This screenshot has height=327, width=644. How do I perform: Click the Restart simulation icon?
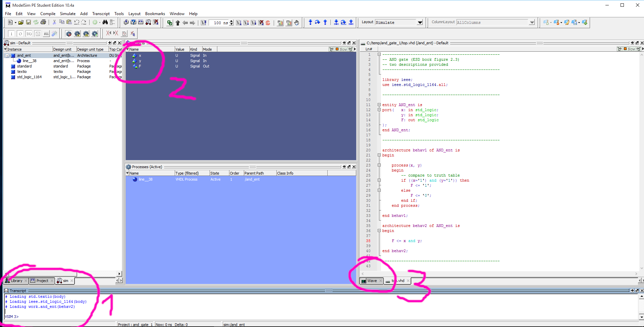coord(204,23)
